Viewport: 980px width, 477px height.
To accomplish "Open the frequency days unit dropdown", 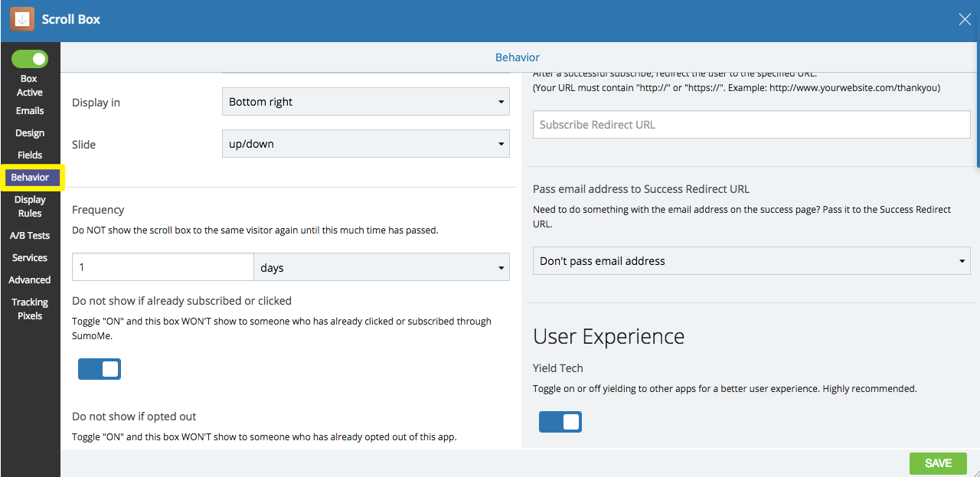I will [381, 268].
